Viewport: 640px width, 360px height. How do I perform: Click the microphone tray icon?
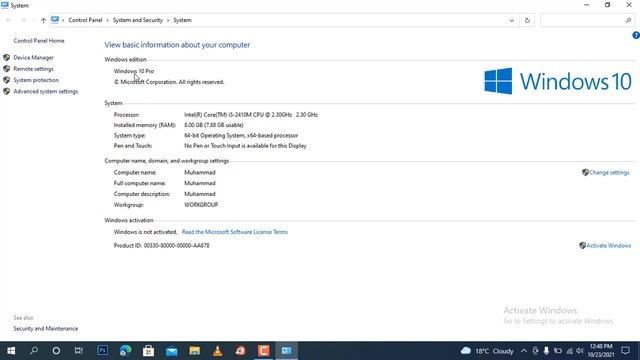(546, 351)
